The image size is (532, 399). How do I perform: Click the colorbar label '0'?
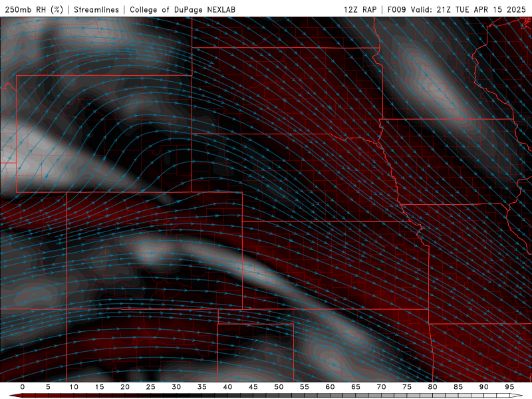tap(23, 387)
